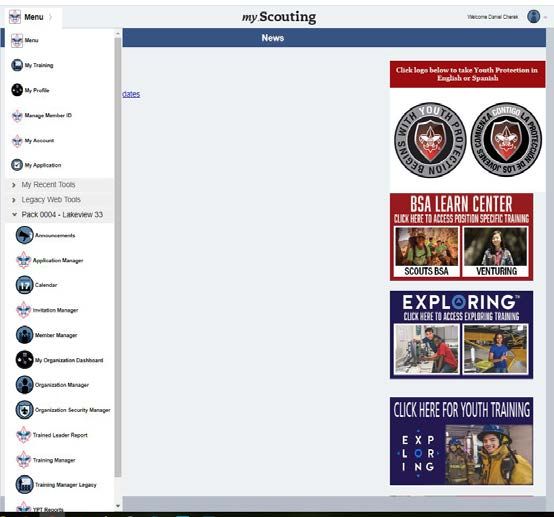Click the sidebar vertical scrollbar thumb

(118, 257)
